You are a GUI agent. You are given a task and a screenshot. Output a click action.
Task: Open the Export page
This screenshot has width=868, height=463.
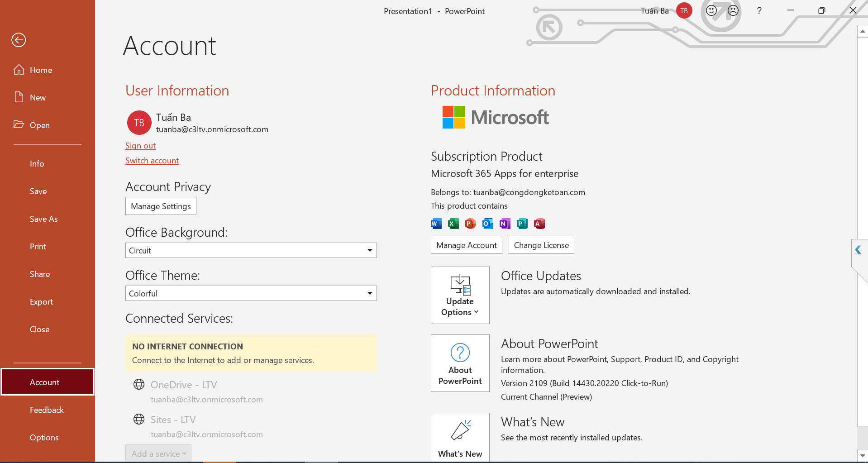[48, 302]
